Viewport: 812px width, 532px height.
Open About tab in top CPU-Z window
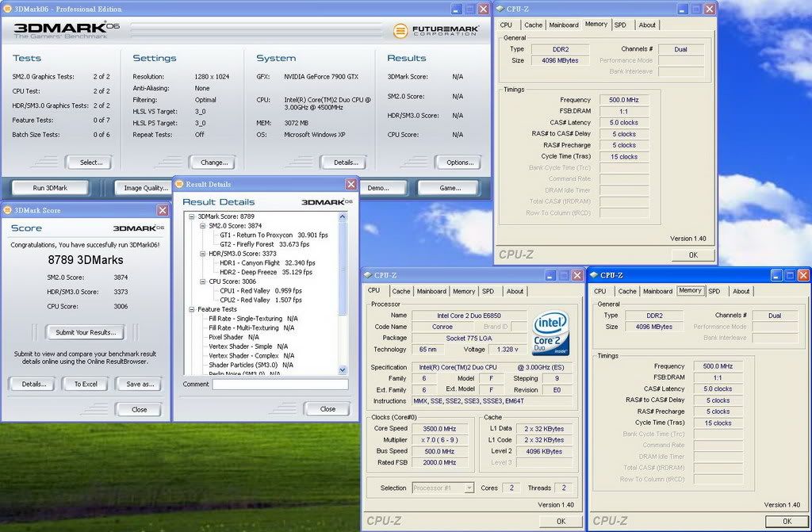[647, 25]
